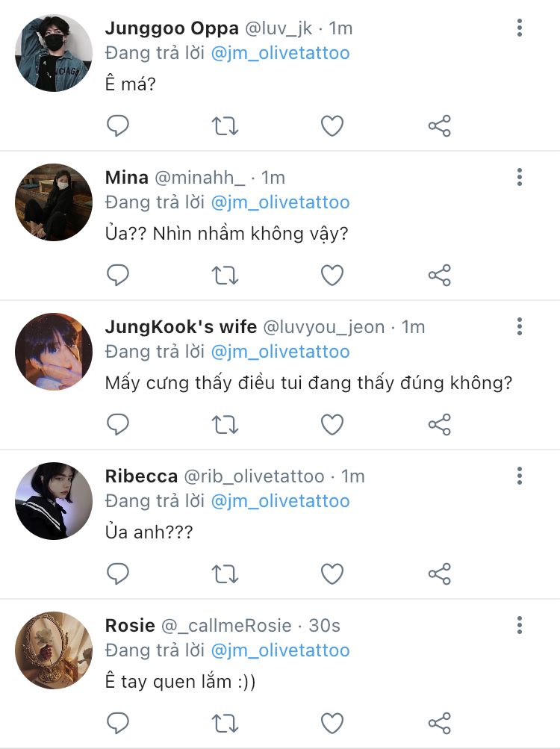Retweet Junggoo Oppa's tweet

225,126
